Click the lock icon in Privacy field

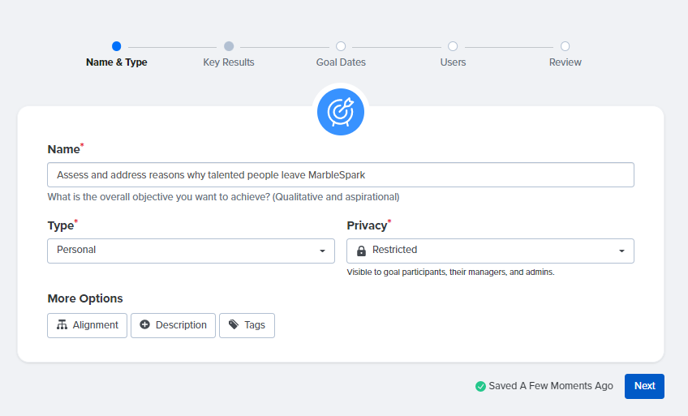(361, 251)
